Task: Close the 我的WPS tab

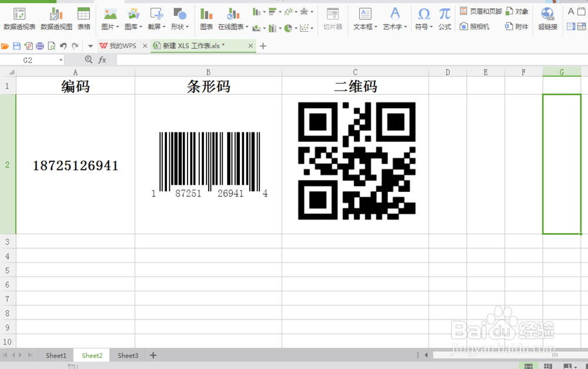Action: click(145, 46)
